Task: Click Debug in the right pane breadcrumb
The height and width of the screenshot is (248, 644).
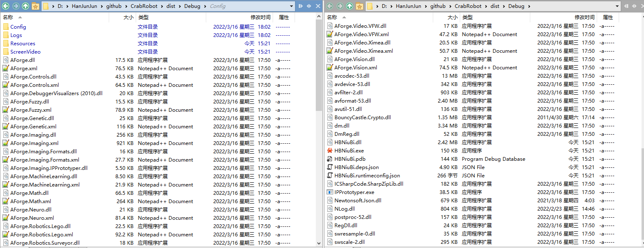Action: point(516,6)
